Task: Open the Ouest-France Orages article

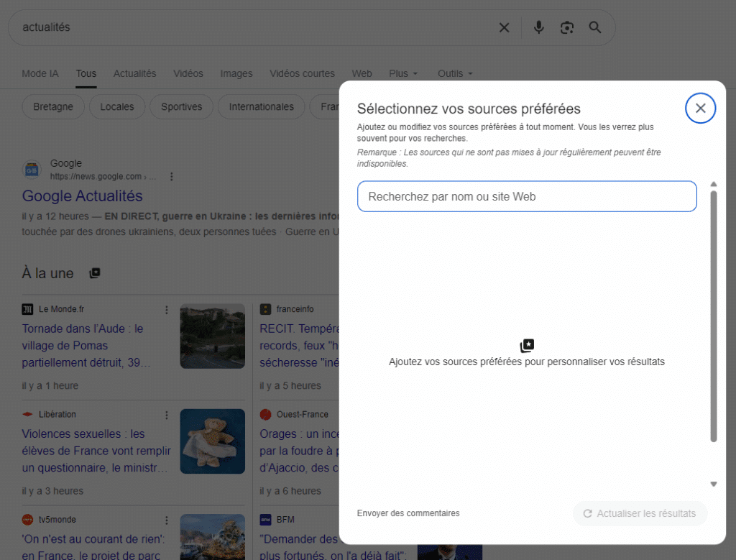Action: tap(300, 451)
